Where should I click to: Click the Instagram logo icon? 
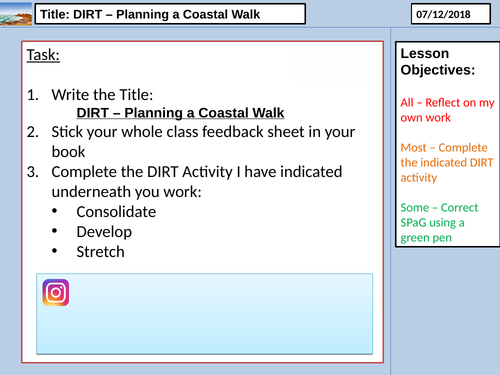pos(56,293)
